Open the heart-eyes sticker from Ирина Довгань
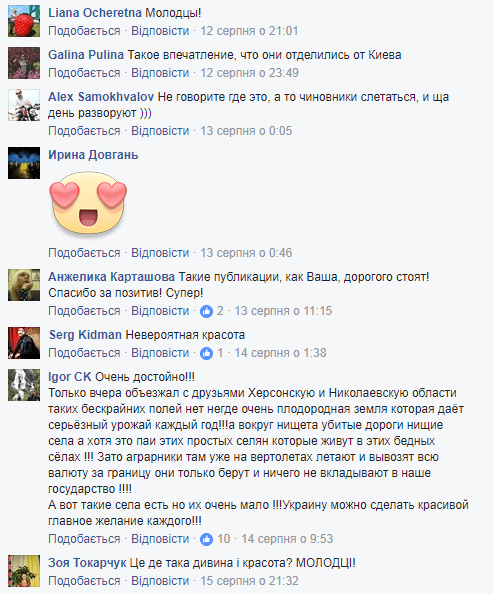This screenshot has height=594, width=493. coord(88,205)
